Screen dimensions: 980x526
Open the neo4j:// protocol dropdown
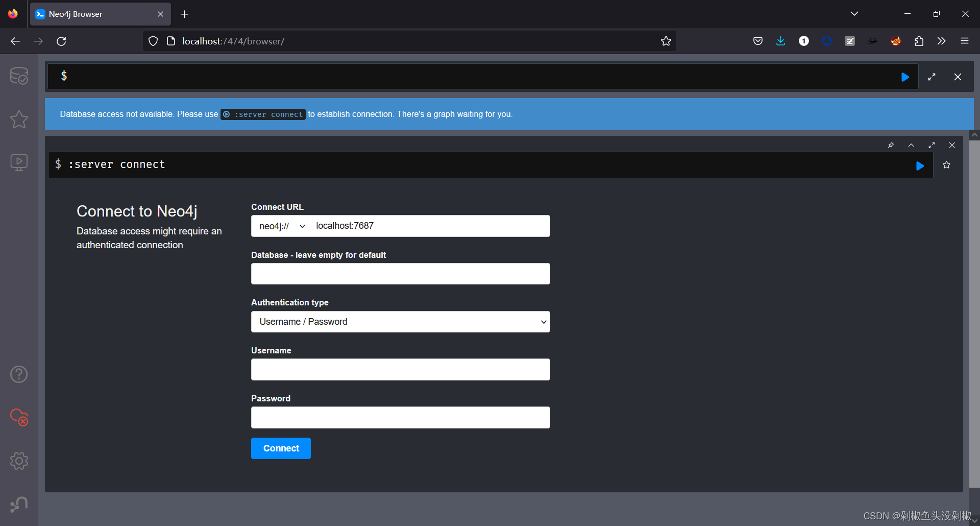click(280, 226)
